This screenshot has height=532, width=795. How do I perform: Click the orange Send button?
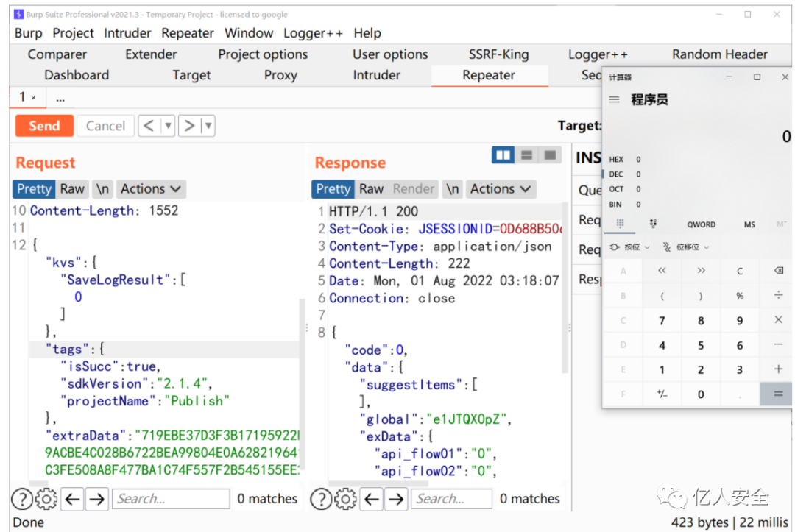tap(44, 126)
